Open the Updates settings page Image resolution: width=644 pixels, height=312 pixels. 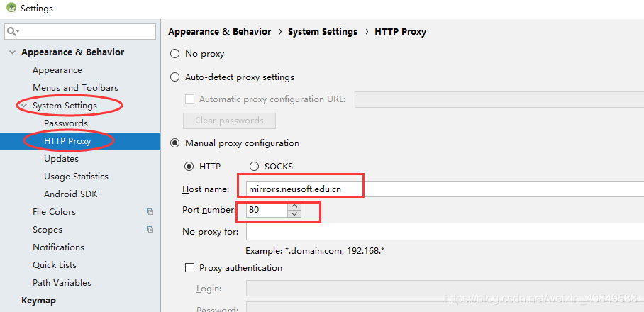61,159
